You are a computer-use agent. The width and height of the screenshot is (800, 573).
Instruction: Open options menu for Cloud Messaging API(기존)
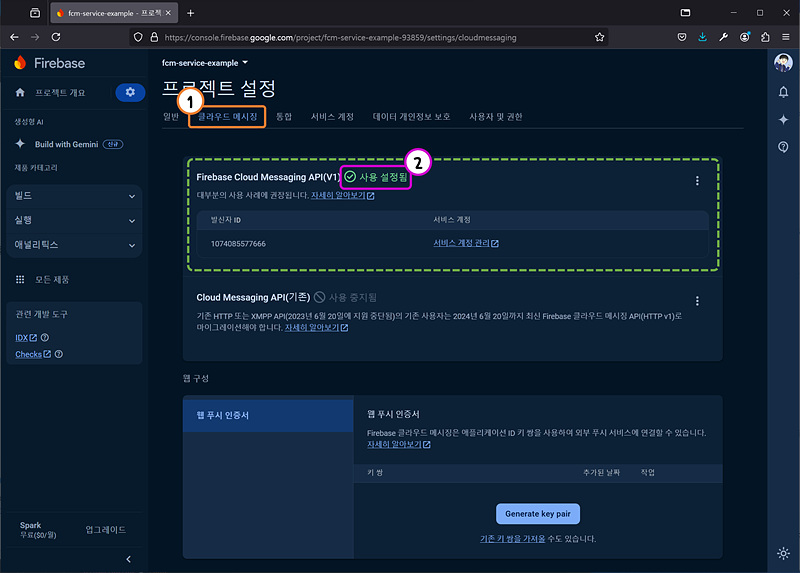coord(697,301)
